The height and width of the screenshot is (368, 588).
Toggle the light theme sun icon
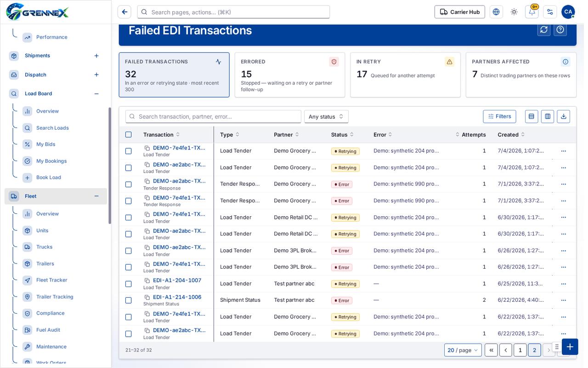514,12
